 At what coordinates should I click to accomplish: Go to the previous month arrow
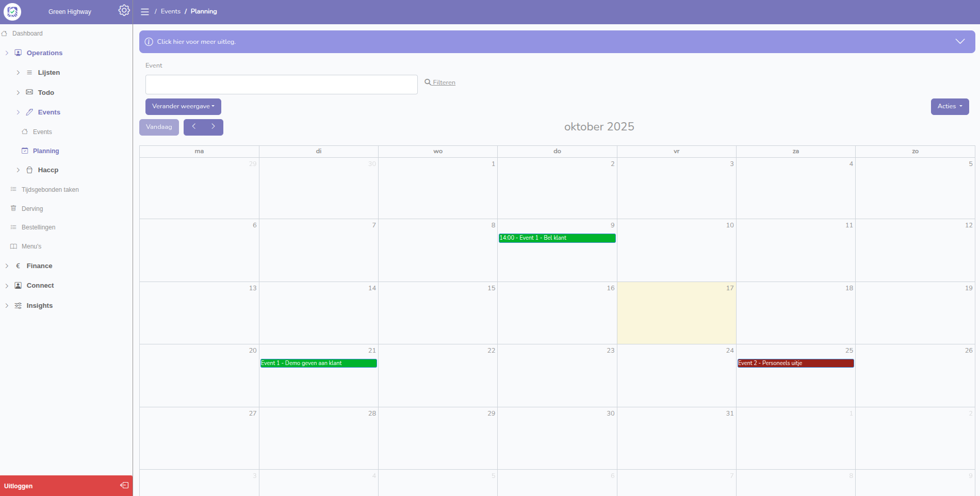click(x=194, y=127)
